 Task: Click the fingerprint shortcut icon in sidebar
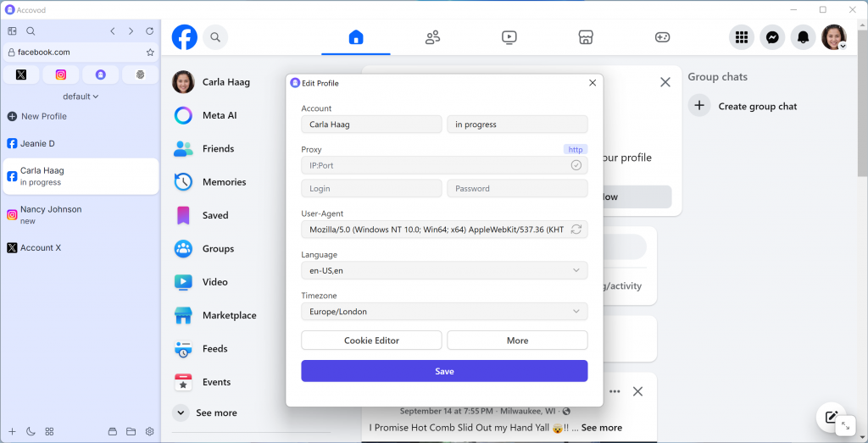click(140, 75)
